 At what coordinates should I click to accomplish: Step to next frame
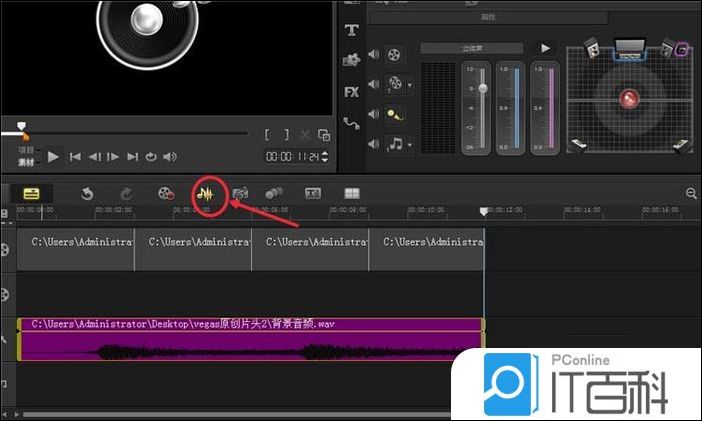(113, 157)
